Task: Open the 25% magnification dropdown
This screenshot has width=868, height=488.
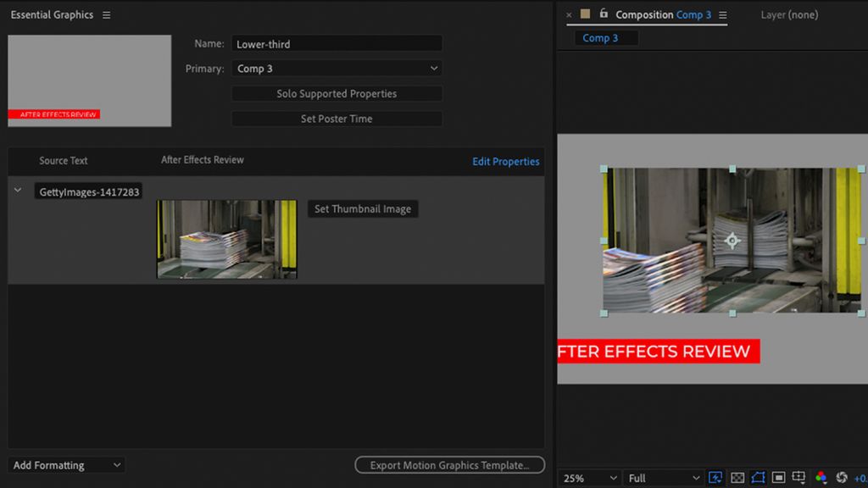Action: coord(588,477)
